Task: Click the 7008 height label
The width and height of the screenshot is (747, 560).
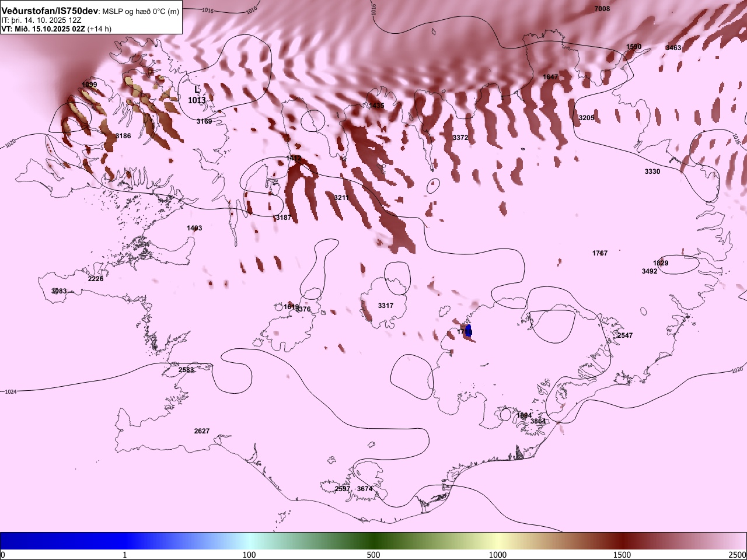Action: coord(602,9)
